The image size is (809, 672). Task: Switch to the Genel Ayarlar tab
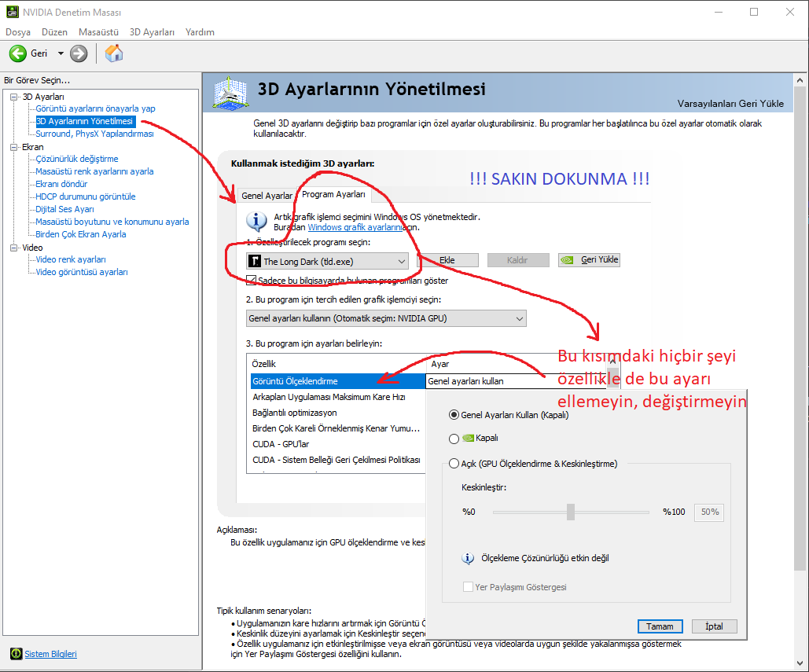267,196
